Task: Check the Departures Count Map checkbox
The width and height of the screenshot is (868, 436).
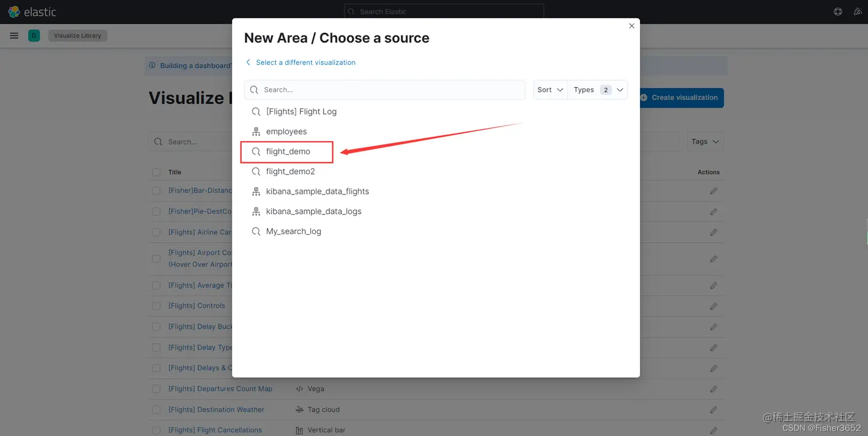Action: click(156, 388)
